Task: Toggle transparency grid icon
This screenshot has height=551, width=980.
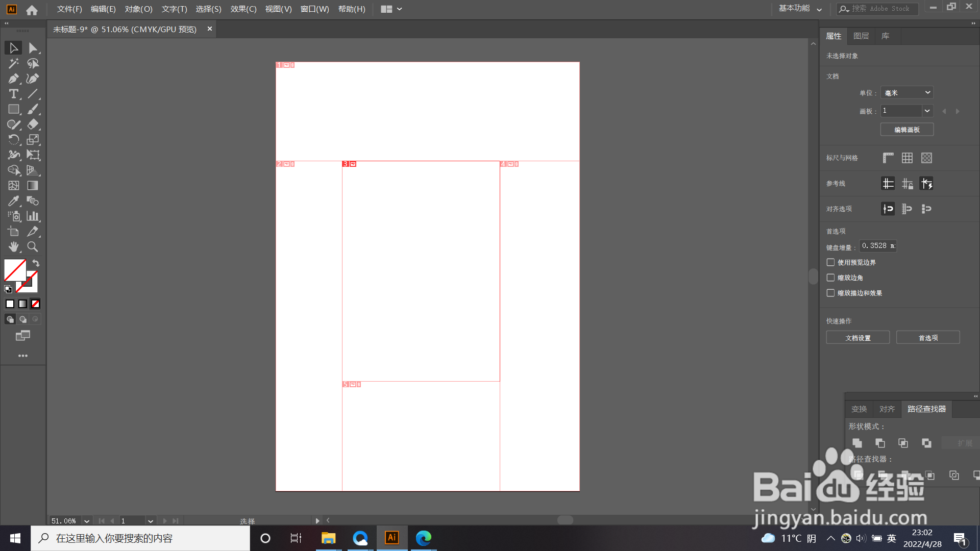Action: 926,158
